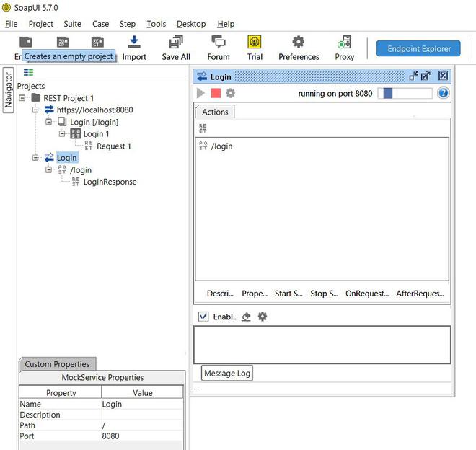Open message log options gear icon
The width and height of the screenshot is (476, 450).
click(263, 317)
